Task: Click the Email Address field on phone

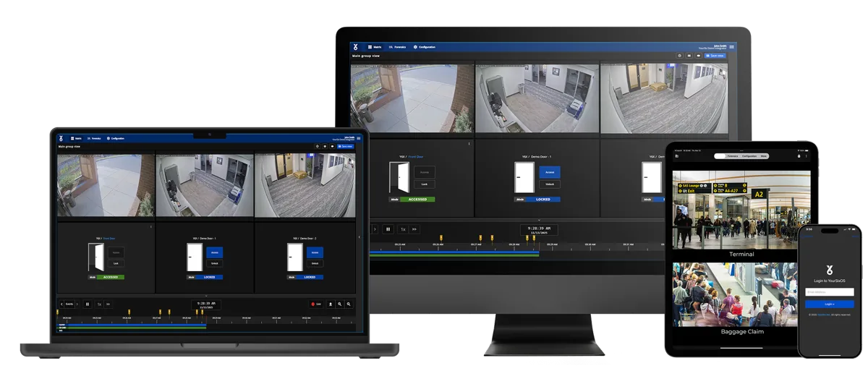Action: (830, 292)
